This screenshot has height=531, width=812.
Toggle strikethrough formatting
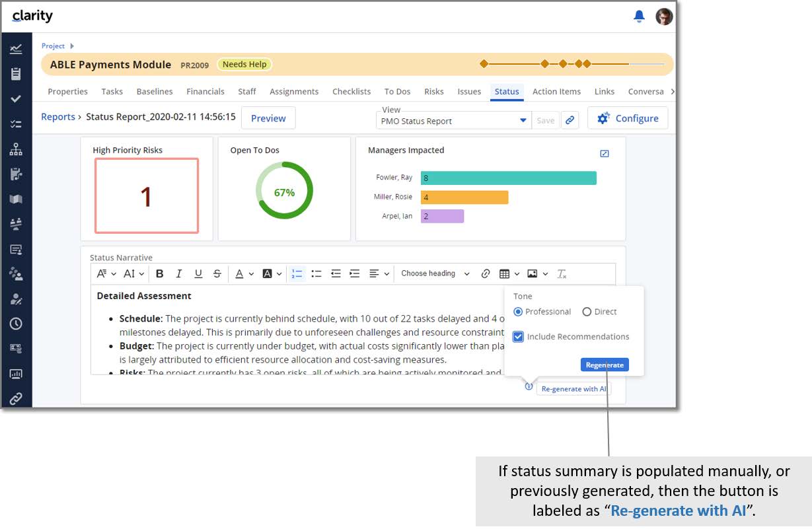(217, 273)
